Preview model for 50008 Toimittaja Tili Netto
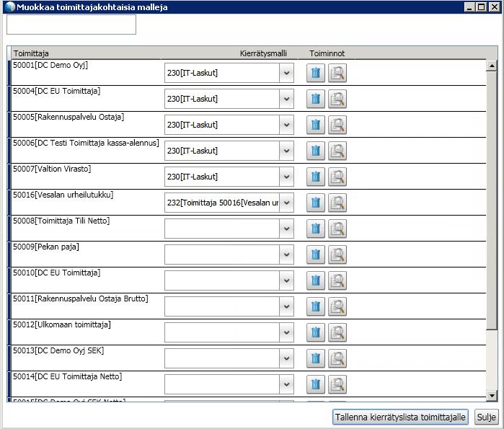The image size is (504, 429). 337,229
